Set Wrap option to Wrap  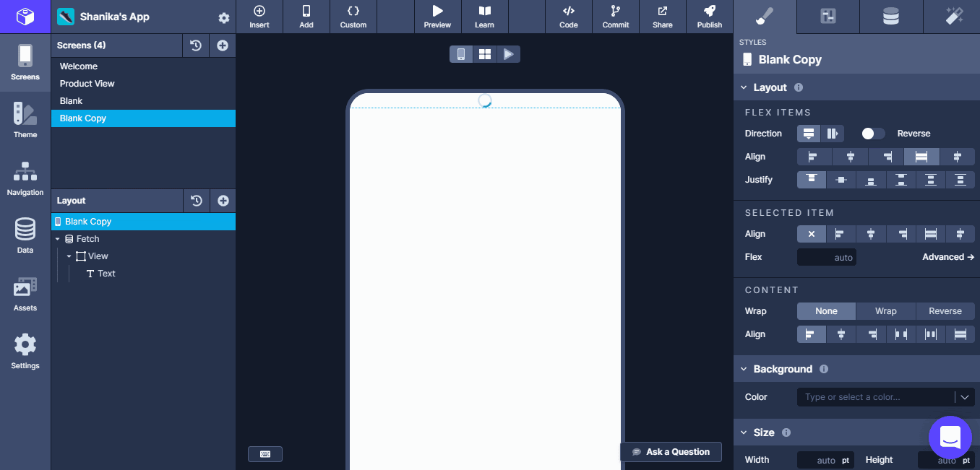[885, 311]
